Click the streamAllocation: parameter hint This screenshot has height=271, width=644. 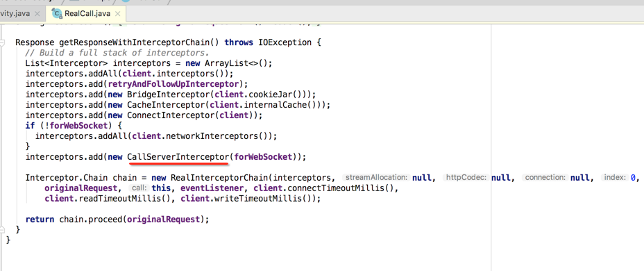point(376,178)
